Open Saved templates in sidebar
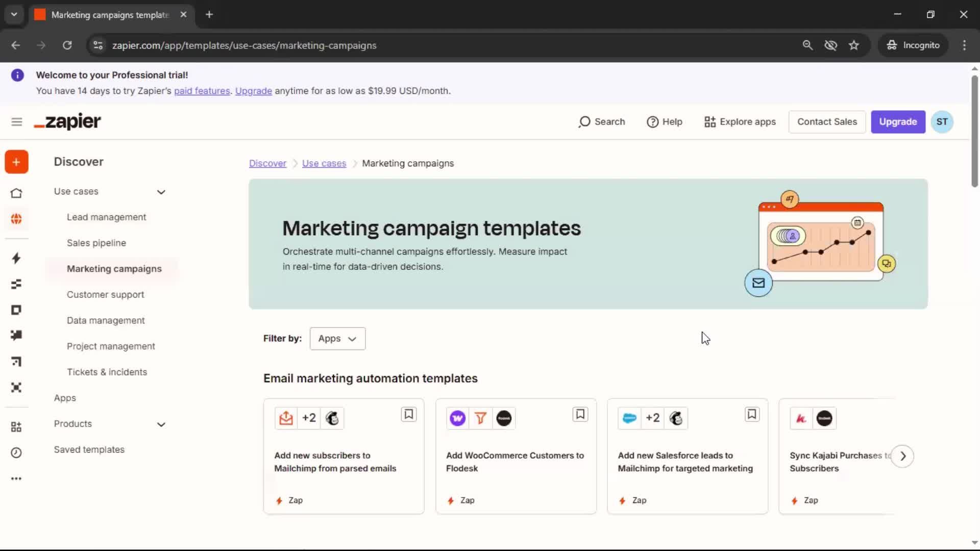The width and height of the screenshot is (980, 551). pyautogui.click(x=89, y=449)
